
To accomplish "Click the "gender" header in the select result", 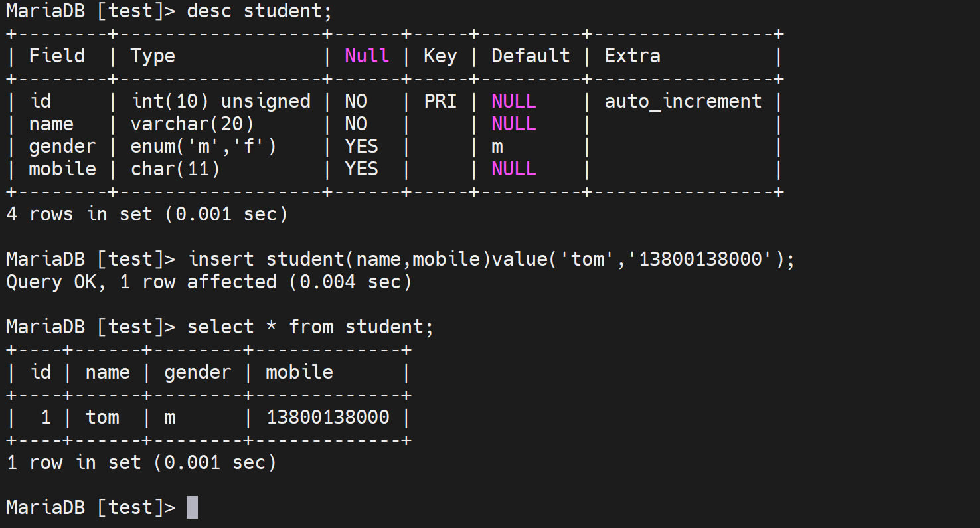I will 198,372.
